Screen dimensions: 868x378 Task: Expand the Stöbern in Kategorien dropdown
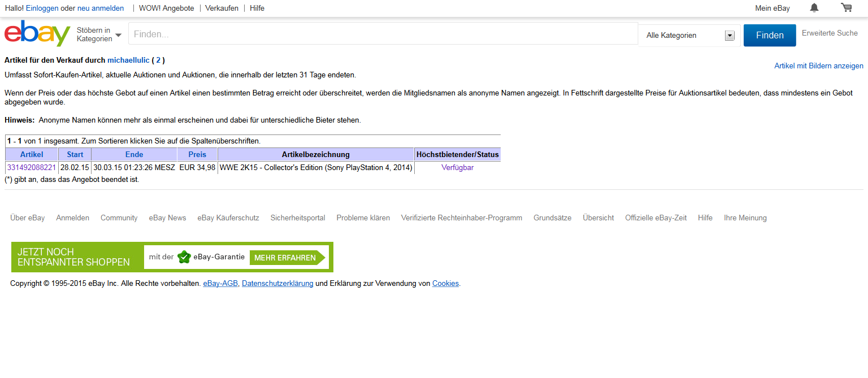tap(99, 34)
